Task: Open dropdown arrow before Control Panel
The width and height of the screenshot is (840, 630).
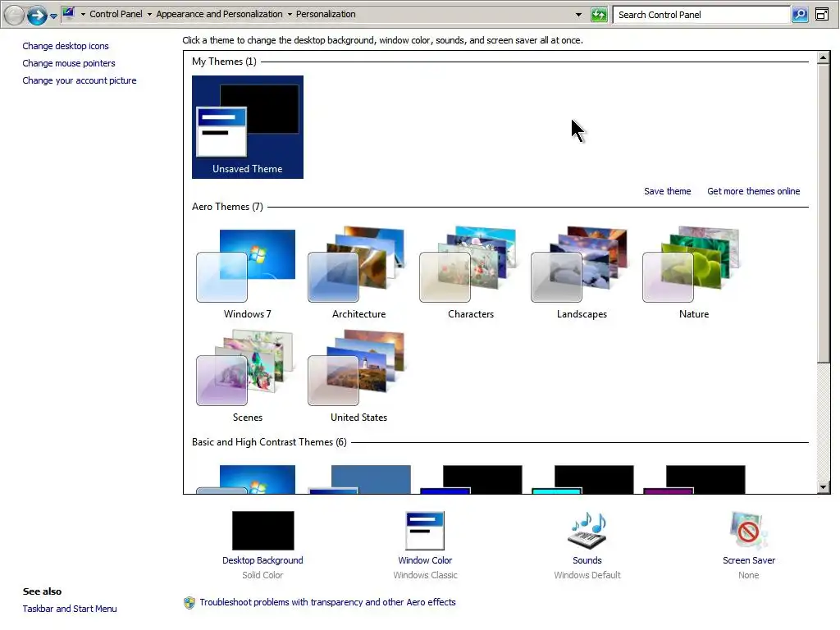Action: pos(83,15)
